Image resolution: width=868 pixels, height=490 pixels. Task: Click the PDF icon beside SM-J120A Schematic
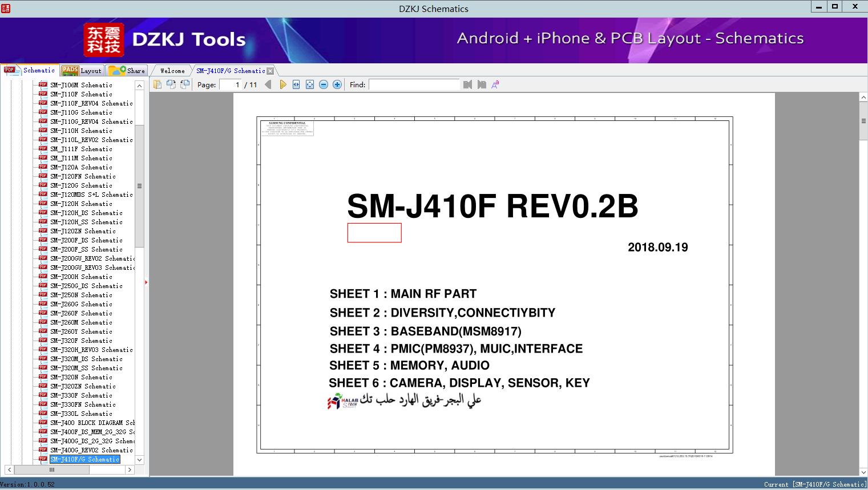43,167
